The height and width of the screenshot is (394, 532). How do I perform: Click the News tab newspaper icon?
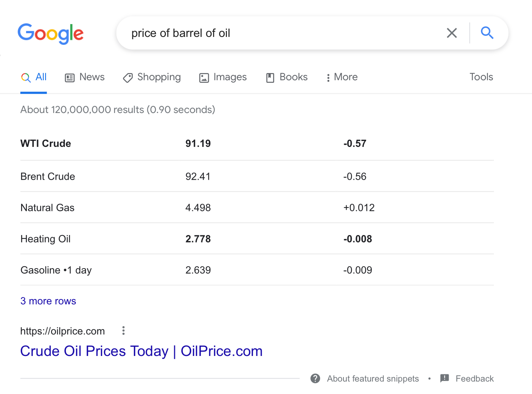click(70, 78)
